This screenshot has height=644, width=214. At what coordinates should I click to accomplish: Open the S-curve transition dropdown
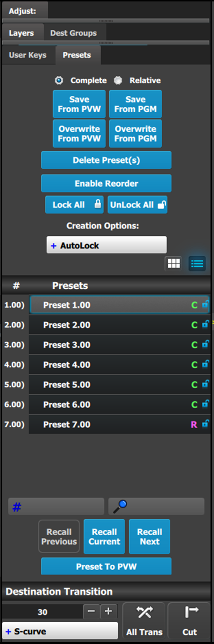[x=60, y=631]
